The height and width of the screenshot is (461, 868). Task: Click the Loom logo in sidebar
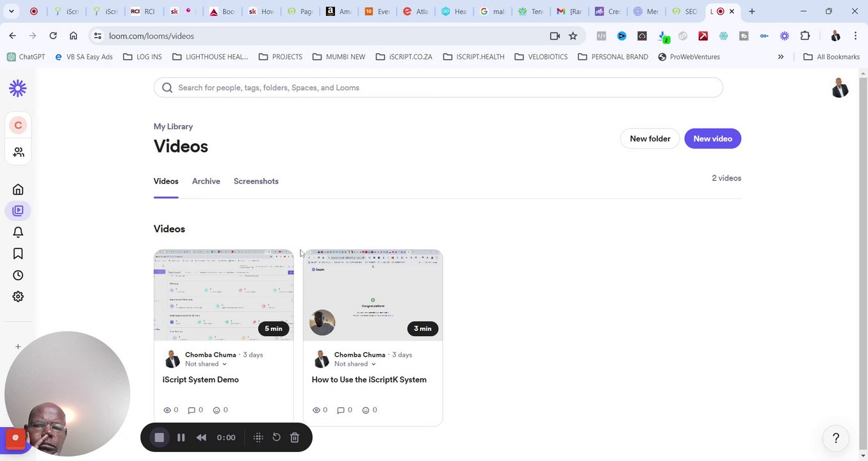click(x=18, y=88)
